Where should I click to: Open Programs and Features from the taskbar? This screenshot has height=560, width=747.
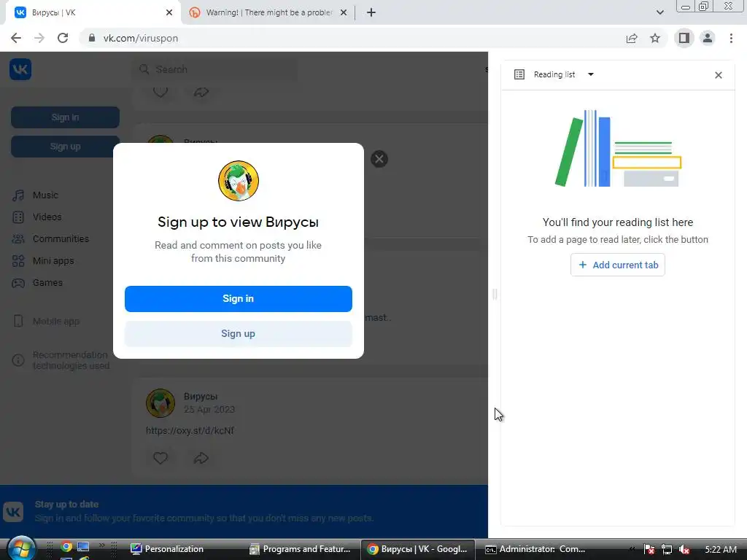click(x=301, y=549)
